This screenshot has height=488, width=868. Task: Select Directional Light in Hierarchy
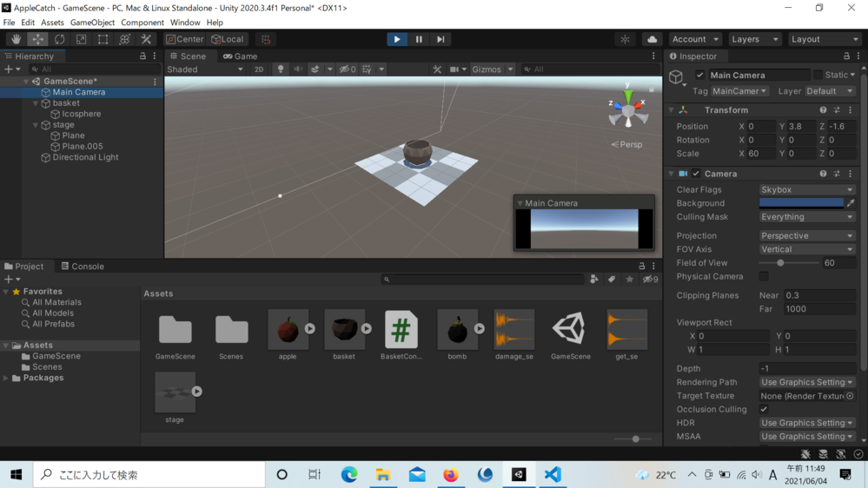point(85,157)
